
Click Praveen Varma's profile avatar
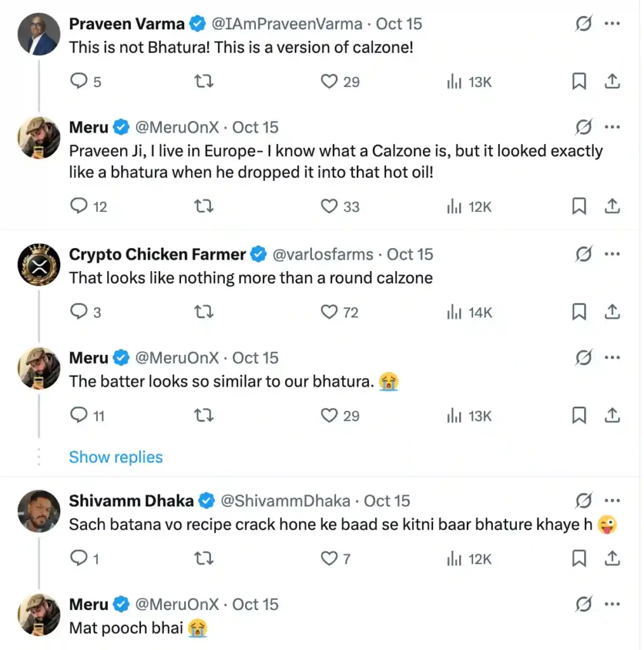pos(38,34)
